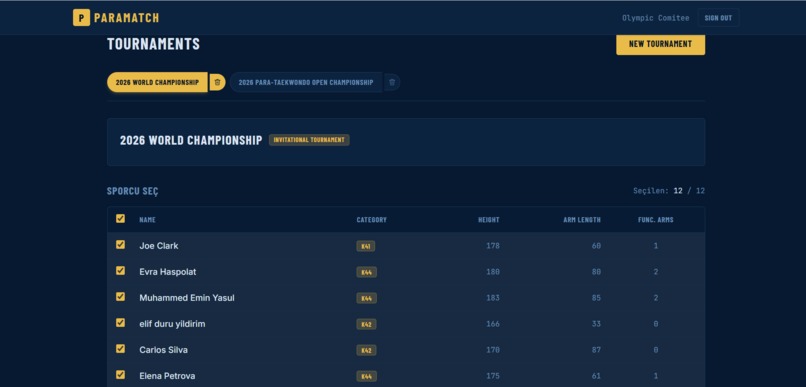Click elif duru yildirim's K42 badge

pyautogui.click(x=367, y=324)
